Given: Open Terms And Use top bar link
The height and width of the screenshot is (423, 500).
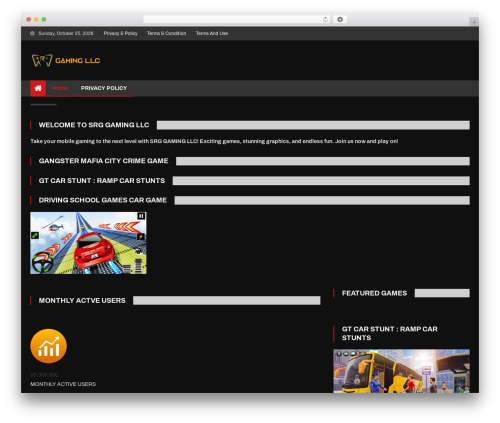Looking at the screenshot, I should (x=212, y=33).
